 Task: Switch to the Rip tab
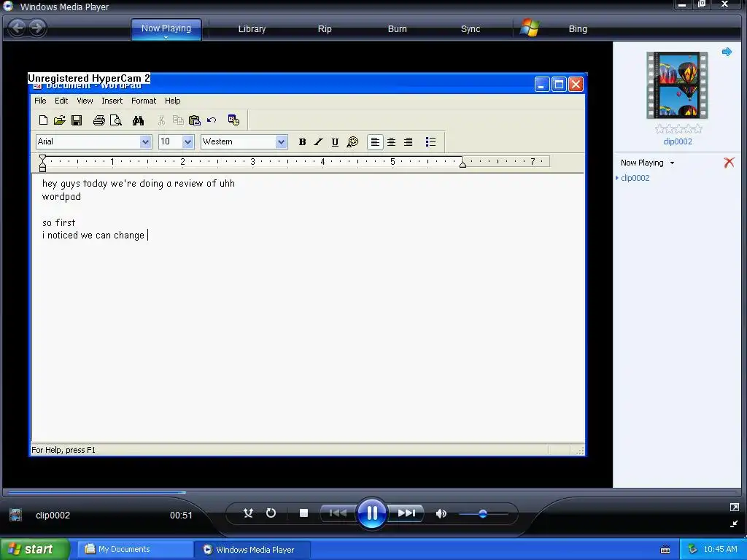[325, 29]
